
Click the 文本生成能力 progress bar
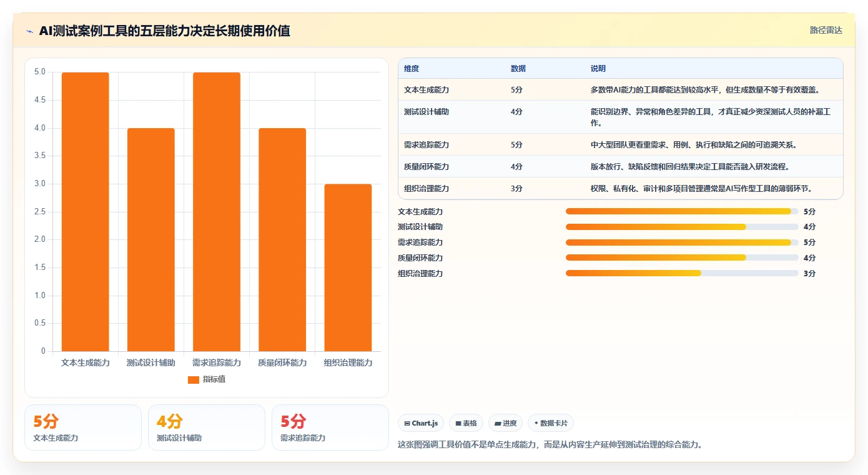click(682, 211)
